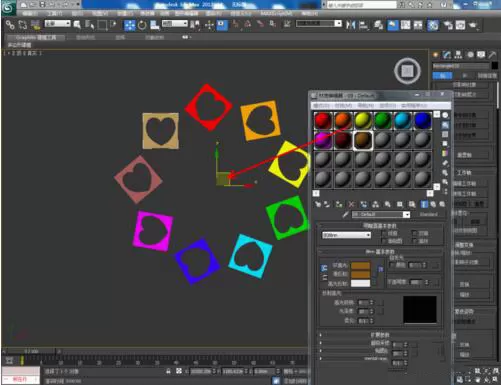Image resolution: width=501 pixels, height=385 pixels.
Task: Enable the 2-Sided shader checkbox
Action: click(x=414, y=233)
